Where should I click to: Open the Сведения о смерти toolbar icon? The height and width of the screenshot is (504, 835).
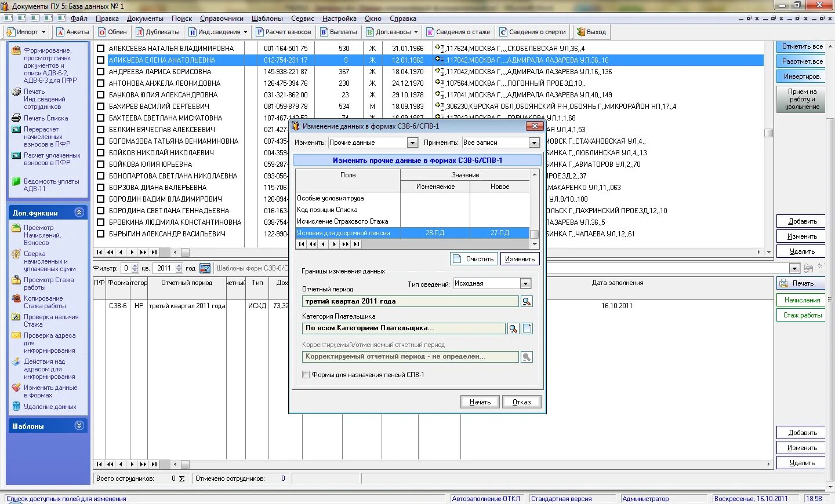[503, 32]
